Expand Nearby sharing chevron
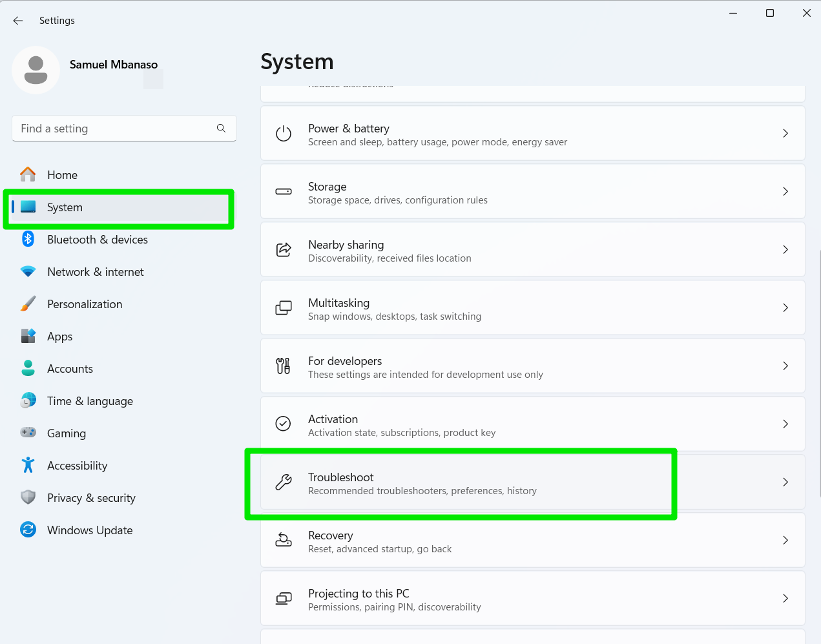 click(785, 249)
